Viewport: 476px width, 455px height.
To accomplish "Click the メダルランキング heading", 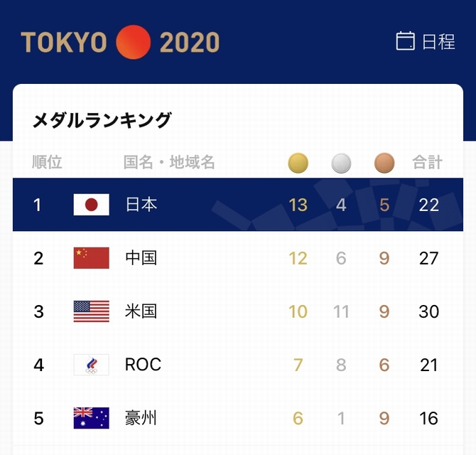I will [x=102, y=120].
